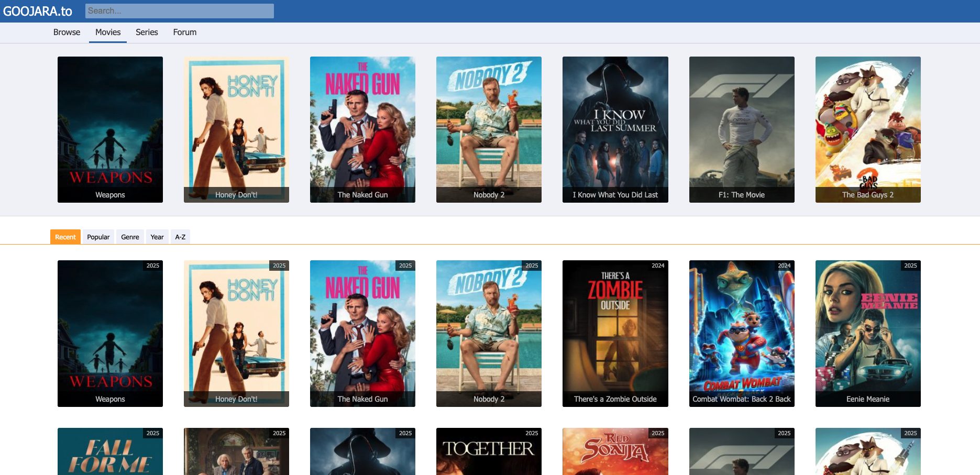Select the Eenie Meanie movie poster
The width and height of the screenshot is (980, 475).
click(x=867, y=333)
